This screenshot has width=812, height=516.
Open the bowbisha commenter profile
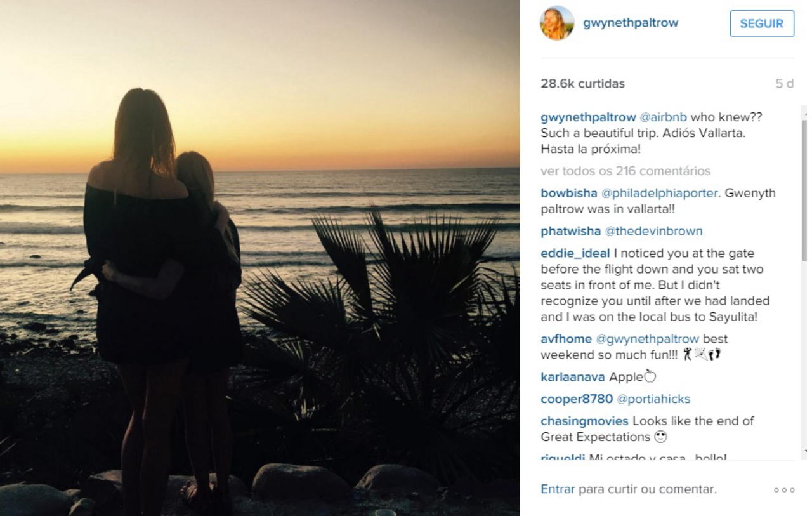click(x=569, y=193)
